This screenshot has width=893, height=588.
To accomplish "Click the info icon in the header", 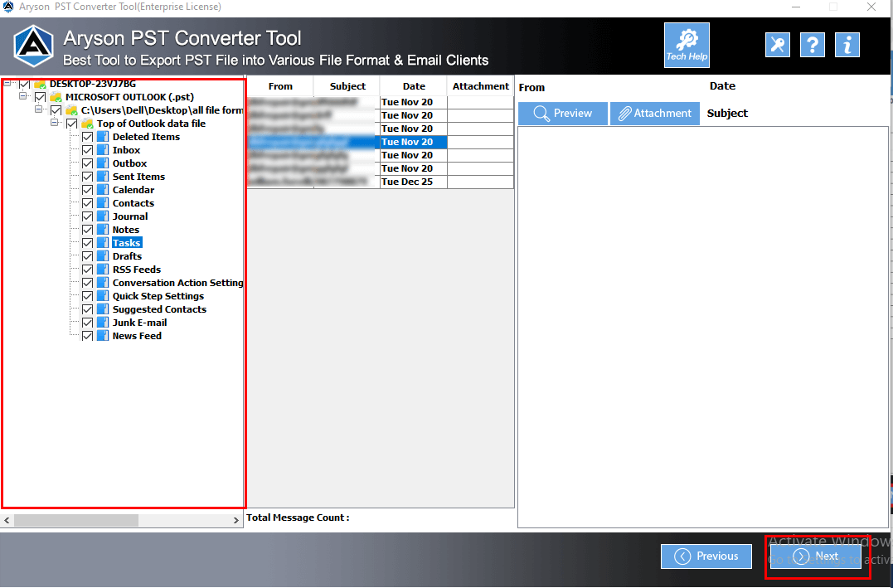I will (x=847, y=45).
